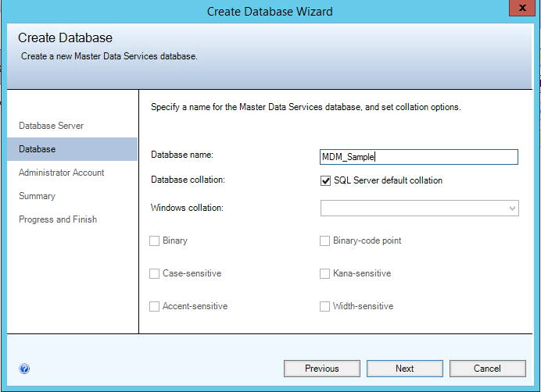The width and height of the screenshot is (541, 392).
Task: Enable the Case-sensitive checkbox
Action: pyautogui.click(x=154, y=273)
